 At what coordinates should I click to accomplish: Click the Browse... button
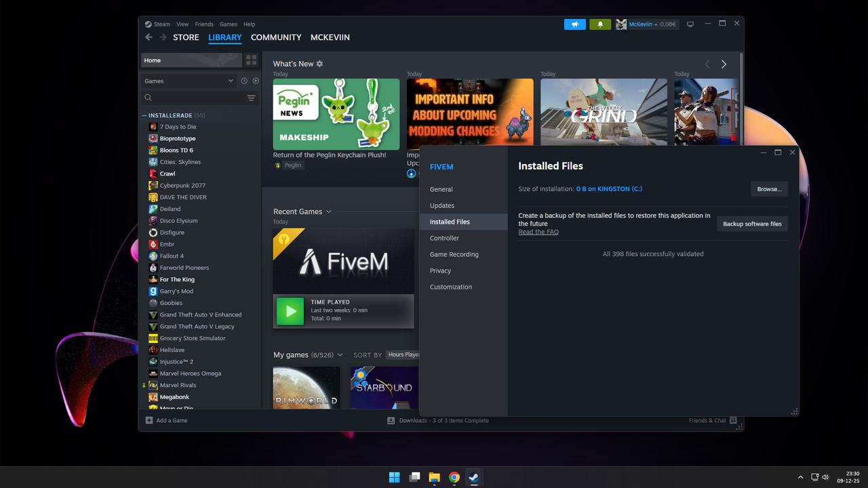(x=769, y=188)
